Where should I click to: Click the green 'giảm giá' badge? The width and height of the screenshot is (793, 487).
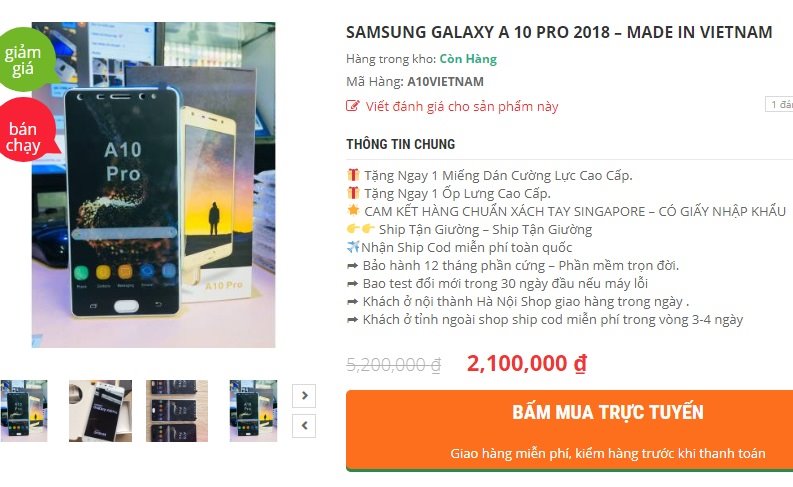pyautogui.click(x=25, y=60)
